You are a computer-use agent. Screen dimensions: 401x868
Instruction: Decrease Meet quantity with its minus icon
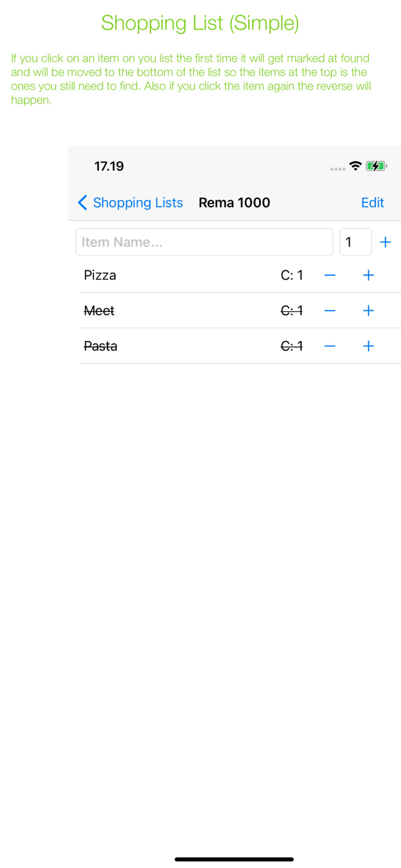point(329,310)
